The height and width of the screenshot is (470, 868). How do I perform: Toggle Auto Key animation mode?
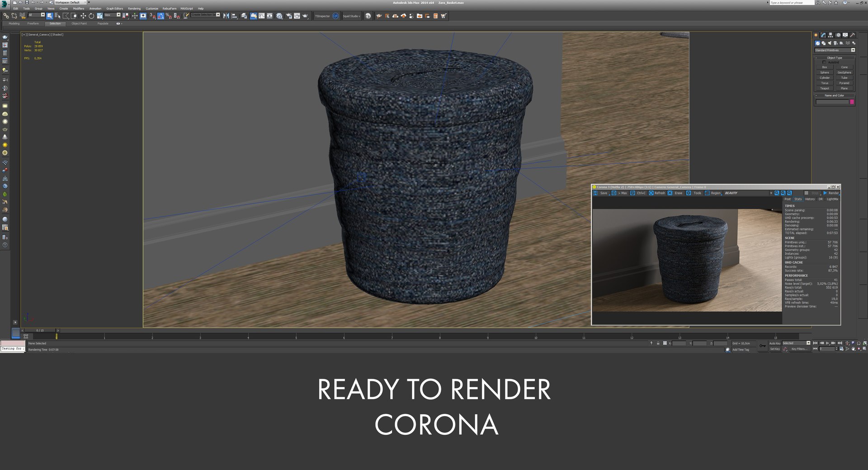point(775,343)
